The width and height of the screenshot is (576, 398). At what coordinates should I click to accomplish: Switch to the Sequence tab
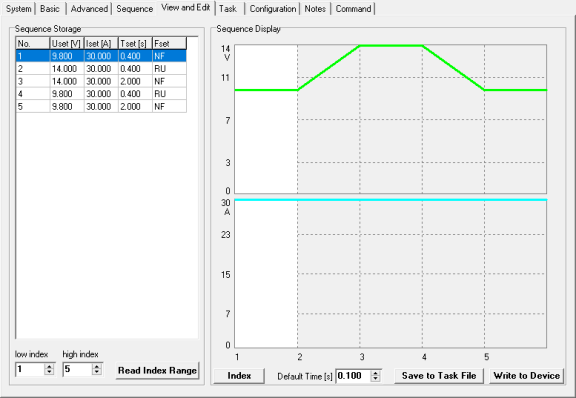click(134, 8)
